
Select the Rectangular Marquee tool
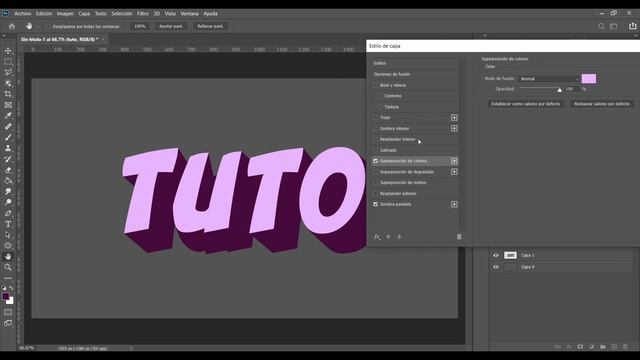pyautogui.click(x=8, y=62)
